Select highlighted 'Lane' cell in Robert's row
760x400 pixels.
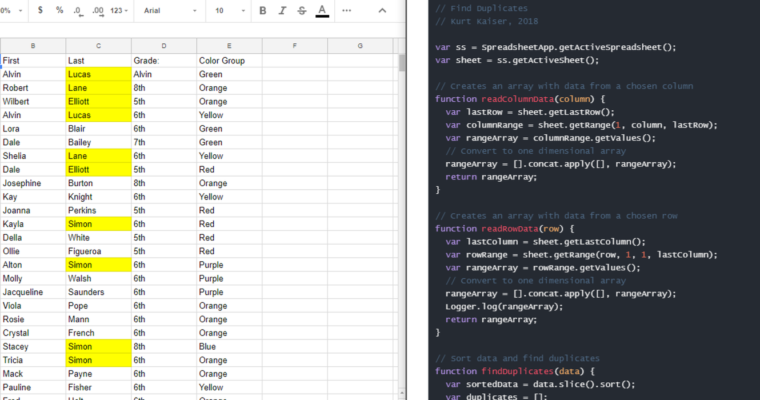[98, 88]
